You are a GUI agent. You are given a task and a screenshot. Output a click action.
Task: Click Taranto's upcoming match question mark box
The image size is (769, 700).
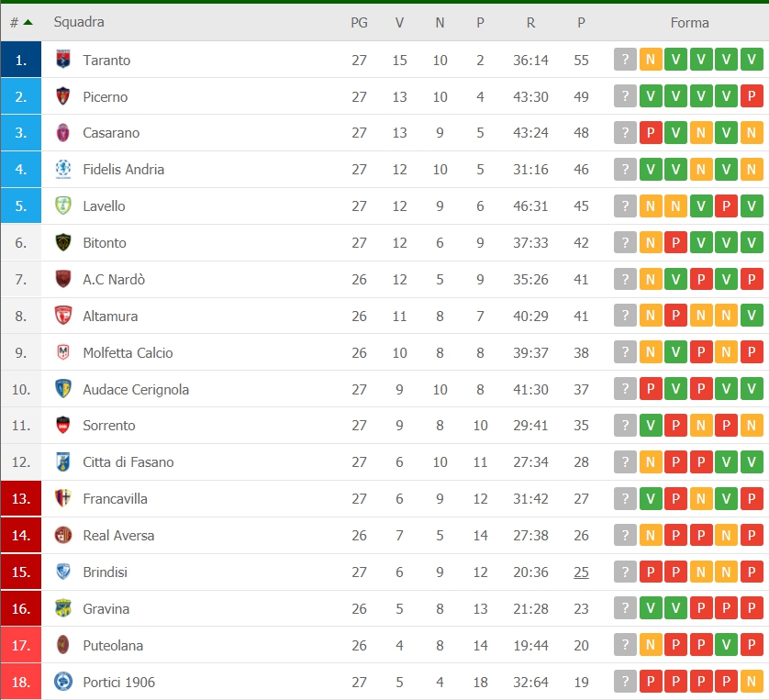pos(625,60)
